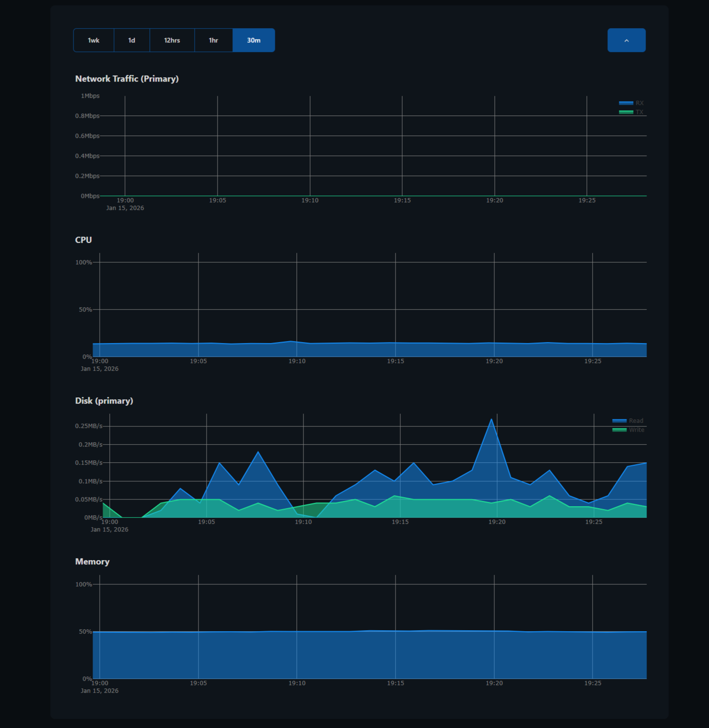Click the Network Traffic (Primary) heading
The width and height of the screenshot is (709, 728).
pos(127,79)
